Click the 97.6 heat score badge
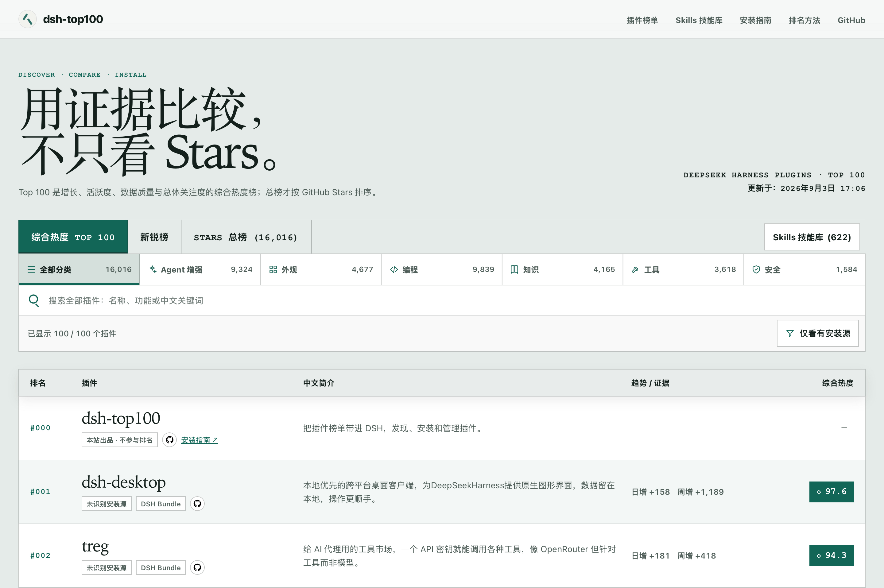The width and height of the screenshot is (884, 588). click(x=831, y=492)
